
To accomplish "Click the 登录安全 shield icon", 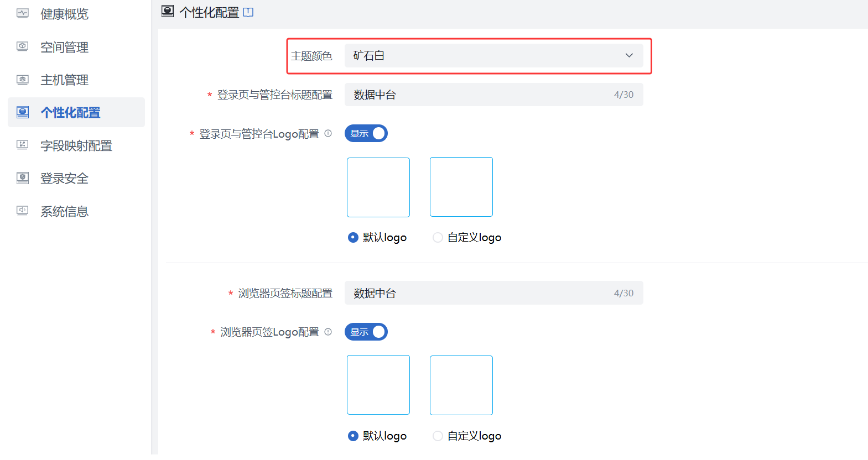I will coord(23,178).
